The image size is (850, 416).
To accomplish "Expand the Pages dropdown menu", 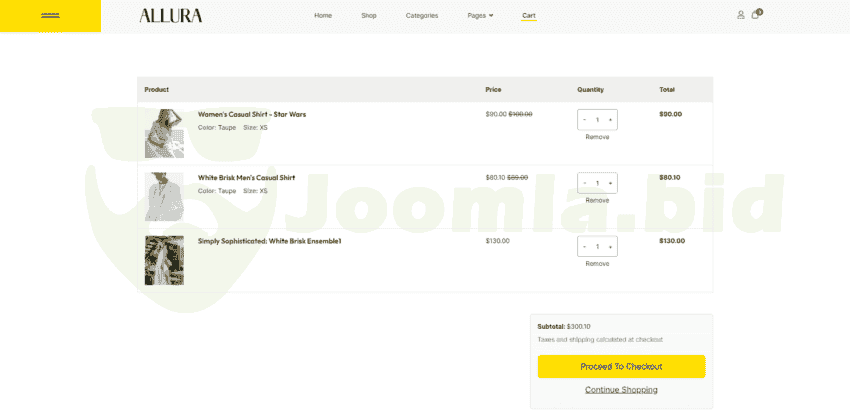I will pyautogui.click(x=480, y=15).
